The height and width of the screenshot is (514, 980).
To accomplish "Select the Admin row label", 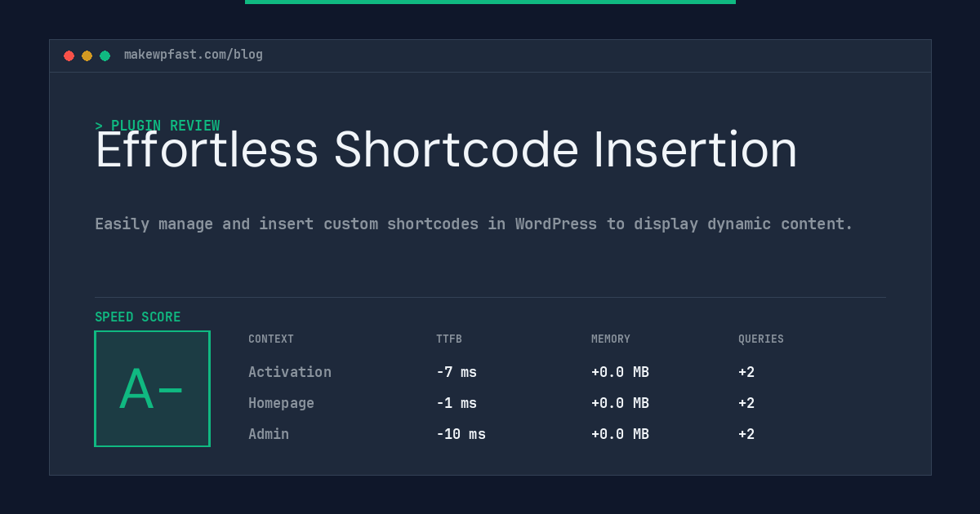I will click(x=269, y=434).
